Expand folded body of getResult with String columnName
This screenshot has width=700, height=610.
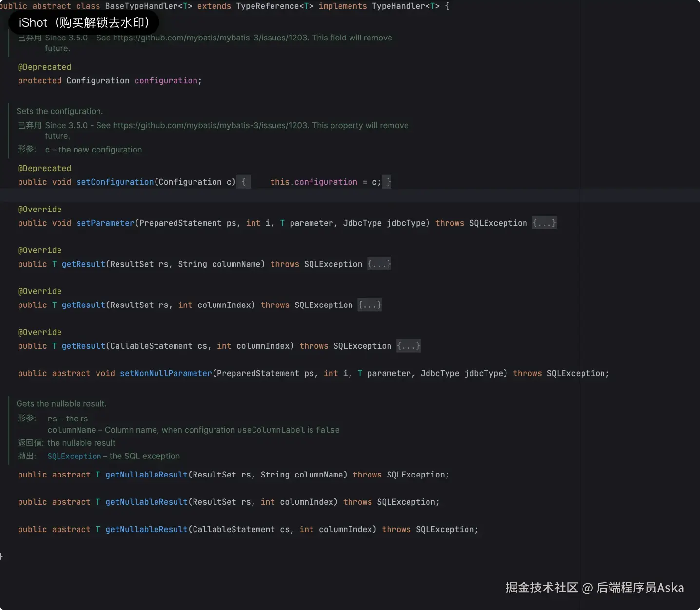pyautogui.click(x=379, y=264)
